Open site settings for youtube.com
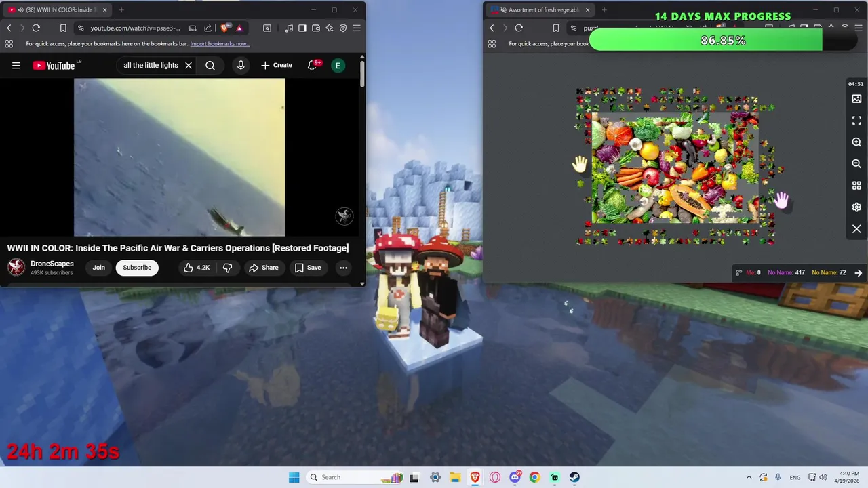The height and width of the screenshot is (488, 868). tap(81, 28)
